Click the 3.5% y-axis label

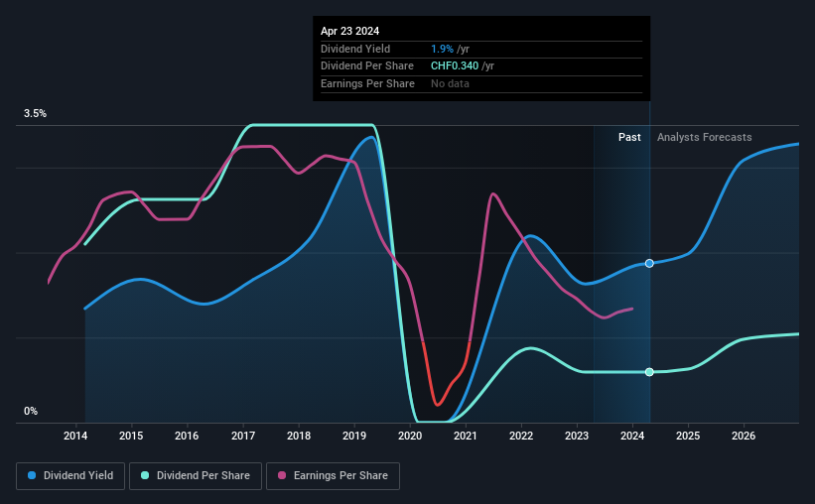coord(35,113)
